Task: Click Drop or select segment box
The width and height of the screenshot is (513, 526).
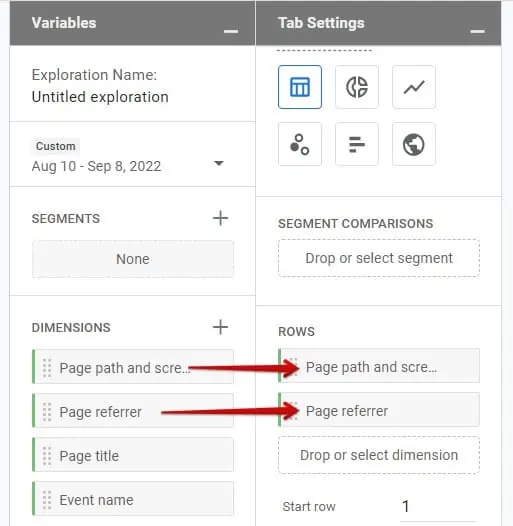Action: point(379,258)
